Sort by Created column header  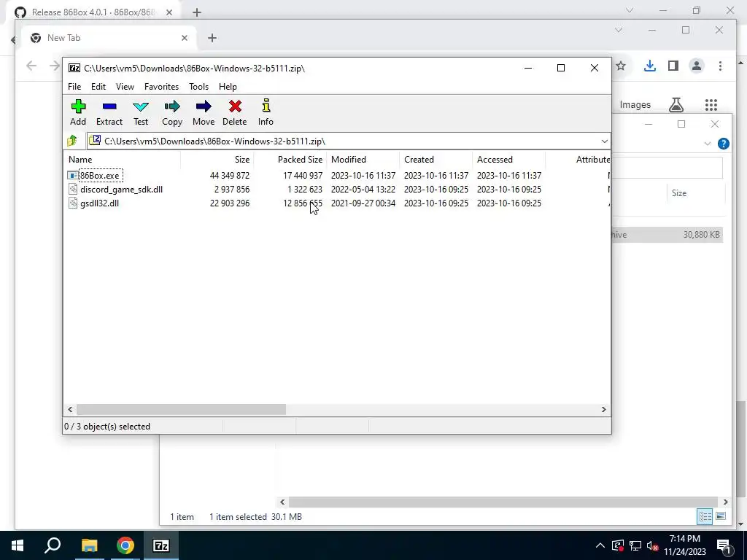coord(436,160)
